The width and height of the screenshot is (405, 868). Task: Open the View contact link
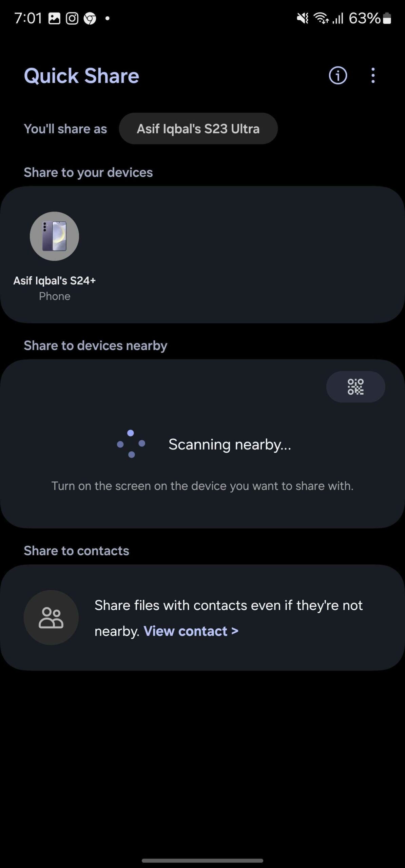pos(191,631)
